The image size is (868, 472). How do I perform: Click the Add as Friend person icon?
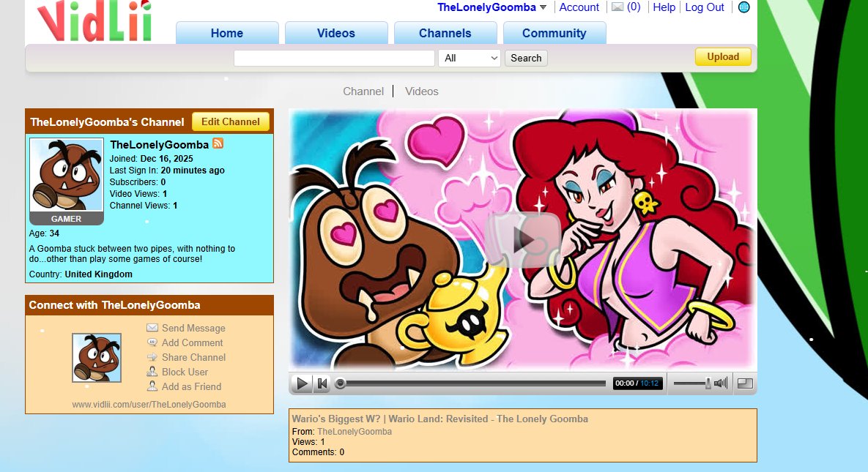152,386
